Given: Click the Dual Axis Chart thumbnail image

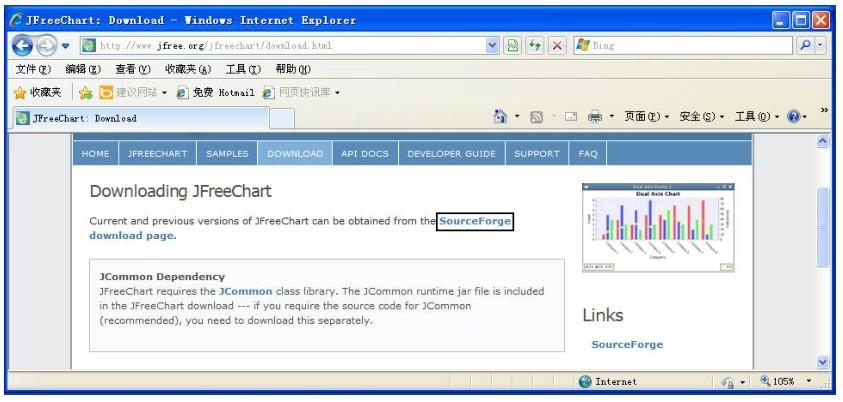Looking at the screenshot, I should point(658,227).
